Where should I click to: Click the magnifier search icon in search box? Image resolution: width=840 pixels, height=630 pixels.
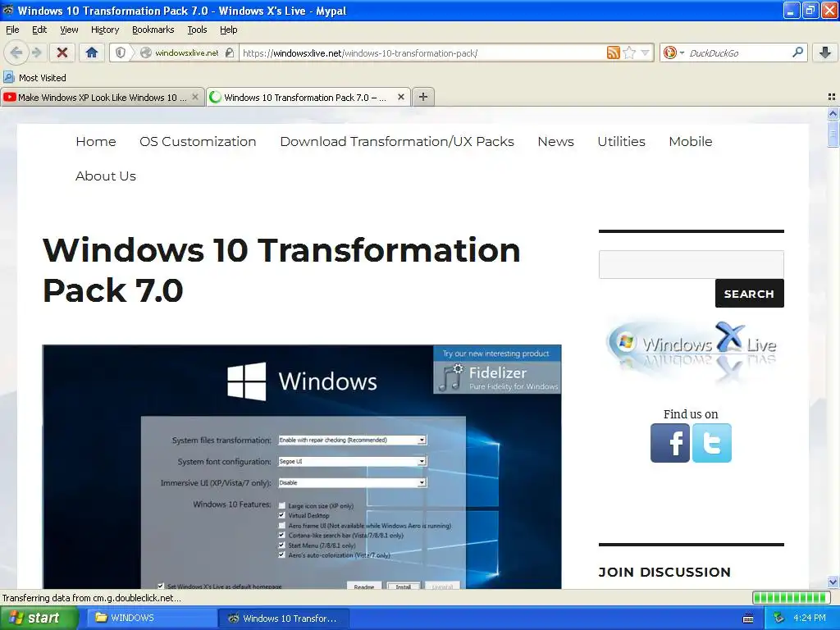point(797,52)
